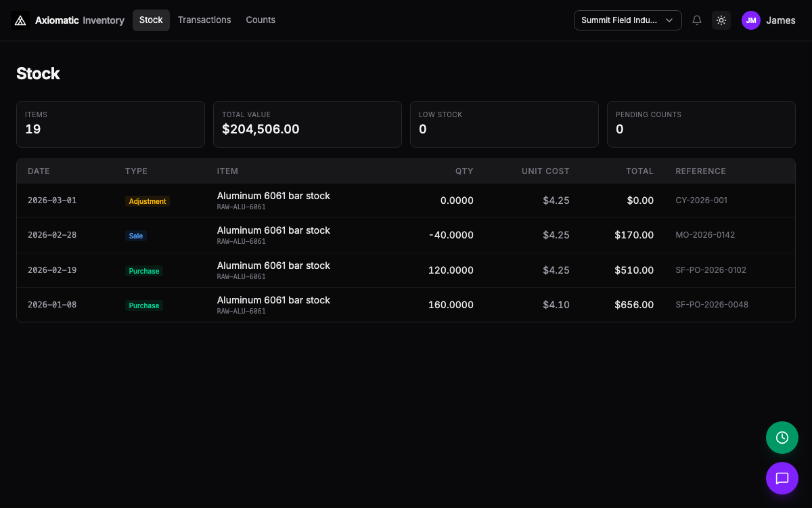
Task: Click reference SF-PO-2026-0102
Action: pos(710,270)
